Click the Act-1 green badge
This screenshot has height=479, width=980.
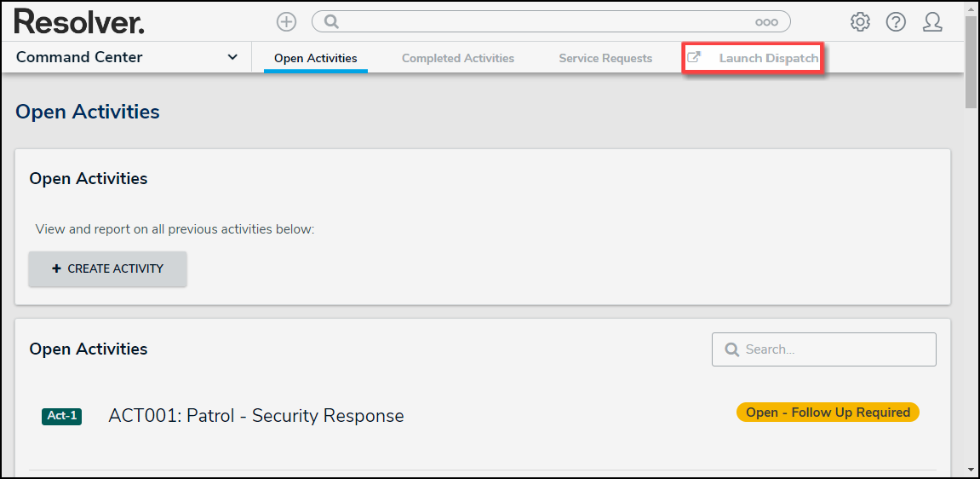click(x=61, y=416)
